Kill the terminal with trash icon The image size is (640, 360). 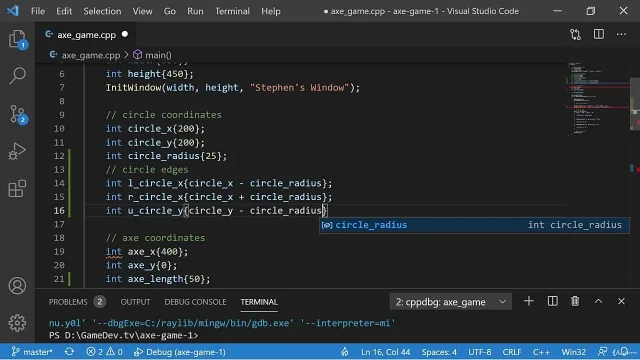pyautogui.click(x=575, y=301)
